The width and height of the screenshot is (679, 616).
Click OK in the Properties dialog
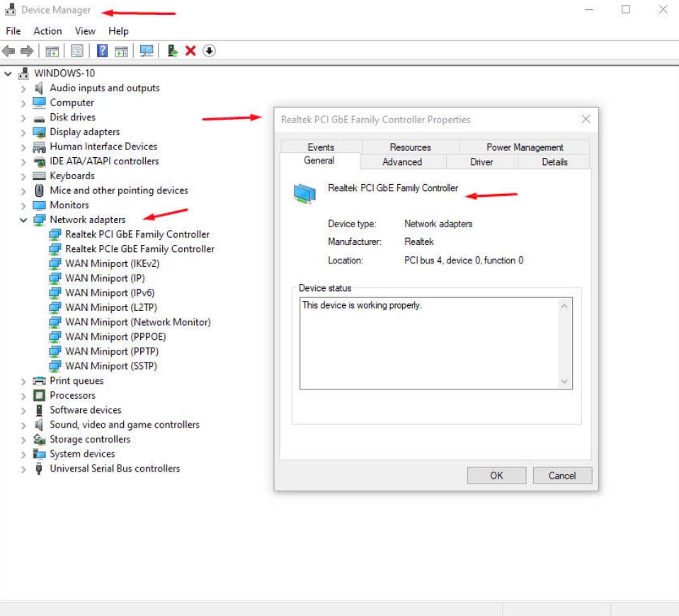tap(497, 476)
